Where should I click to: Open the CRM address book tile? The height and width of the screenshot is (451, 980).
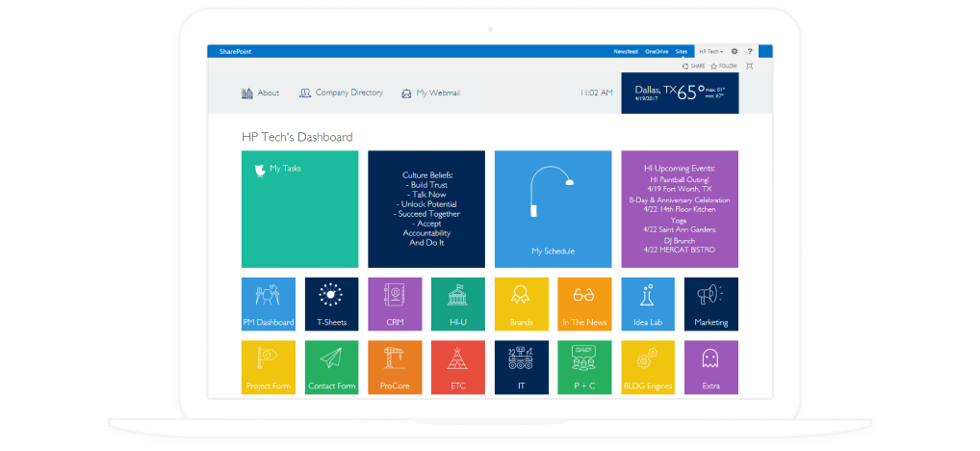[x=395, y=304]
